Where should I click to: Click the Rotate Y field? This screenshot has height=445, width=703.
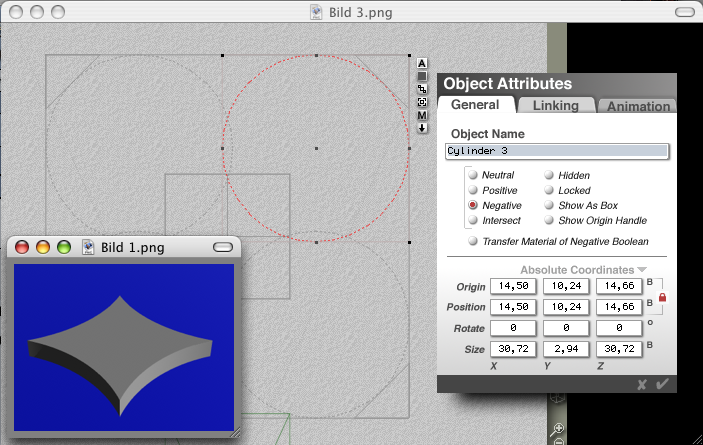[x=566, y=328]
